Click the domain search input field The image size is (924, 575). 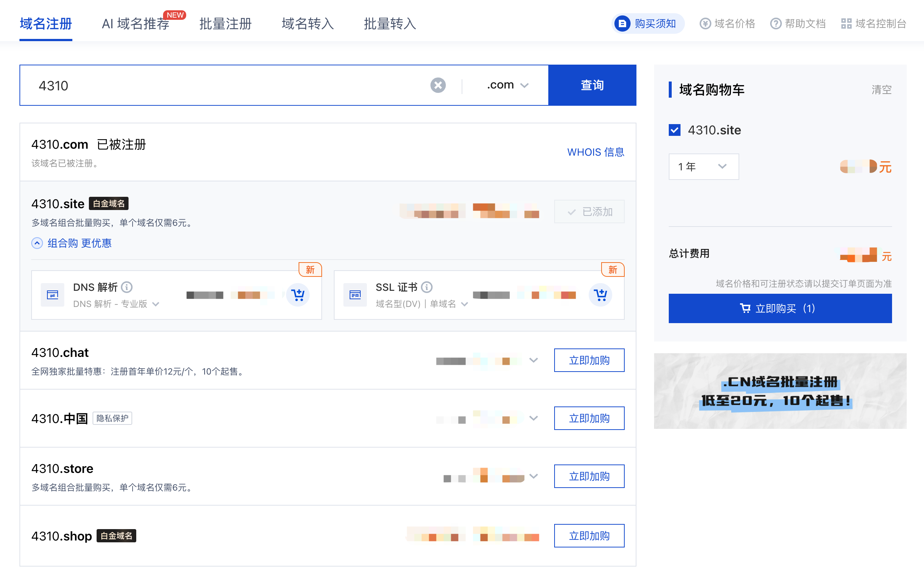pyautogui.click(x=228, y=85)
